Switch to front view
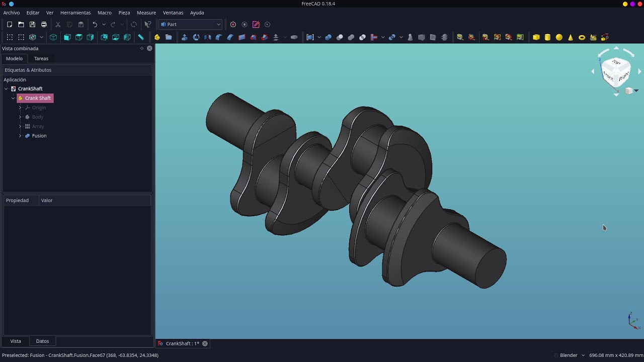Image resolution: width=644 pixels, height=362 pixels. pos(67,37)
